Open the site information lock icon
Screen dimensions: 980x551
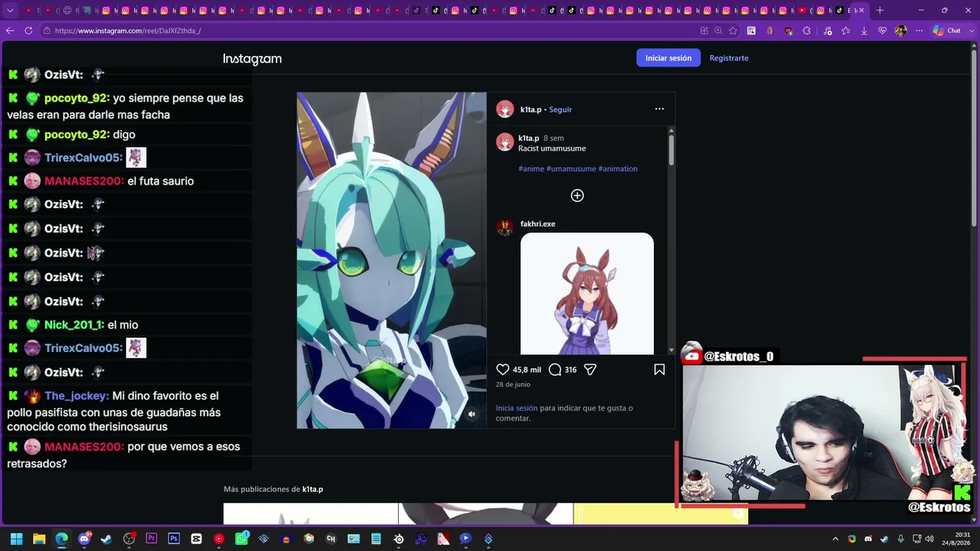pyautogui.click(x=47, y=31)
